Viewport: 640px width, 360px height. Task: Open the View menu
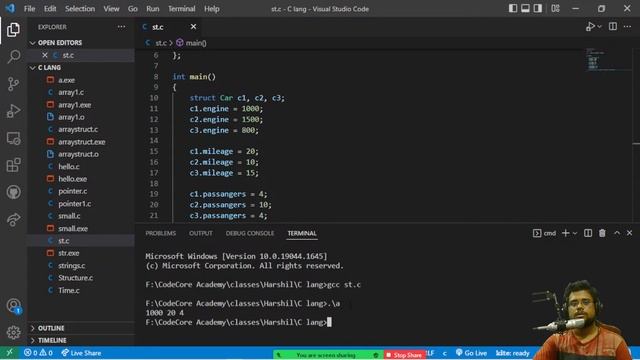pyautogui.click(x=111, y=9)
